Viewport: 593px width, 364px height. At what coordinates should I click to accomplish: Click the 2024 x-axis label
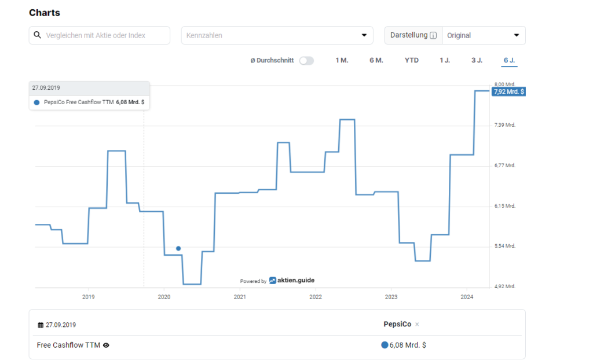pyautogui.click(x=467, y=297)
